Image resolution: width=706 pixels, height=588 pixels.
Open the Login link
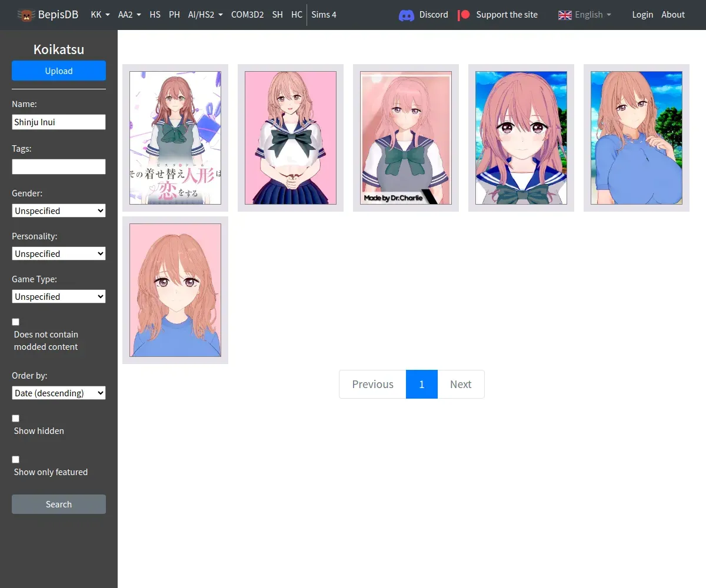pos(642,15)
